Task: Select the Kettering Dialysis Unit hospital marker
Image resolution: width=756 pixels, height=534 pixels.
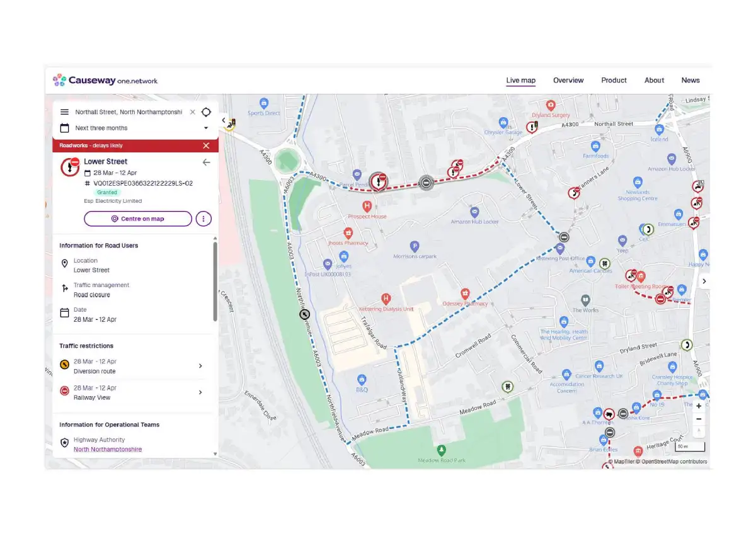Action: tap(386, 298)
